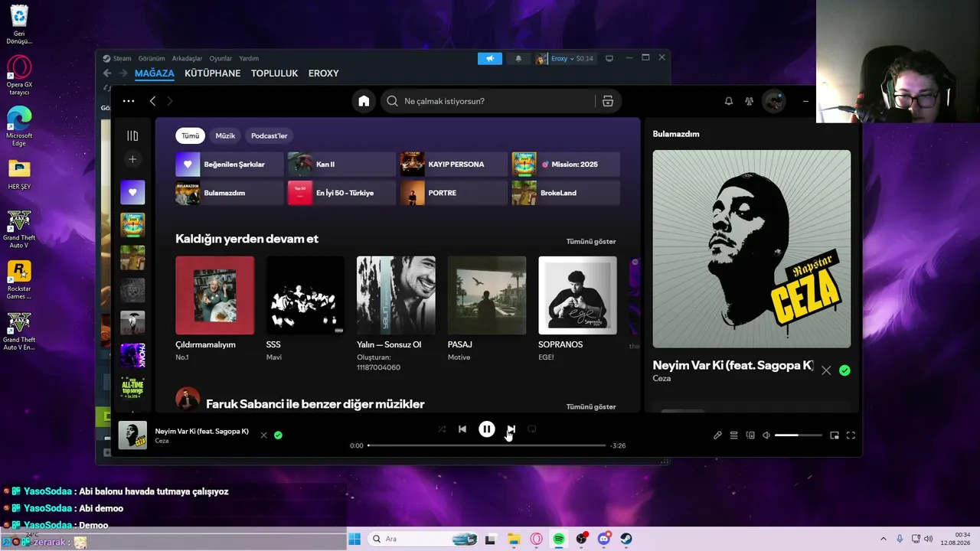
Task: Open now-playing bar album thumbnail
Action: 132,435
